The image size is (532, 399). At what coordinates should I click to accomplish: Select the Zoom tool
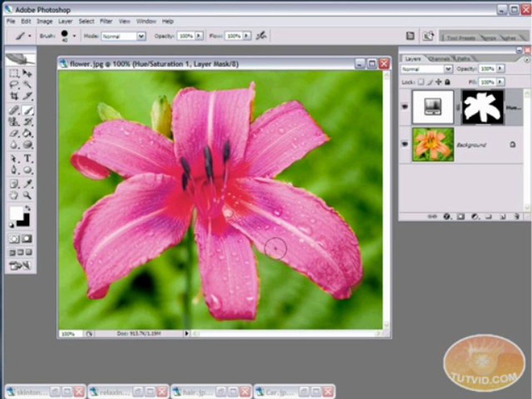coord(27,195)
